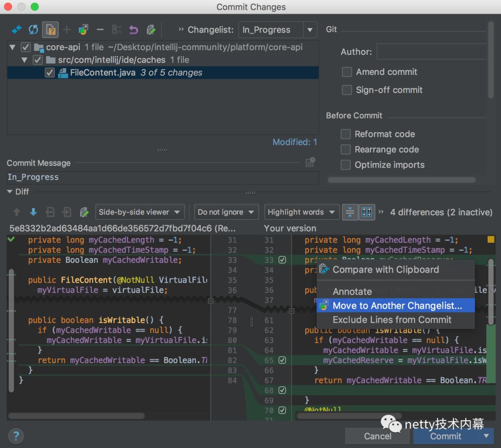
Task: Click the left diff pane horizontal scrollbar
Action: [x=77, y=416]
